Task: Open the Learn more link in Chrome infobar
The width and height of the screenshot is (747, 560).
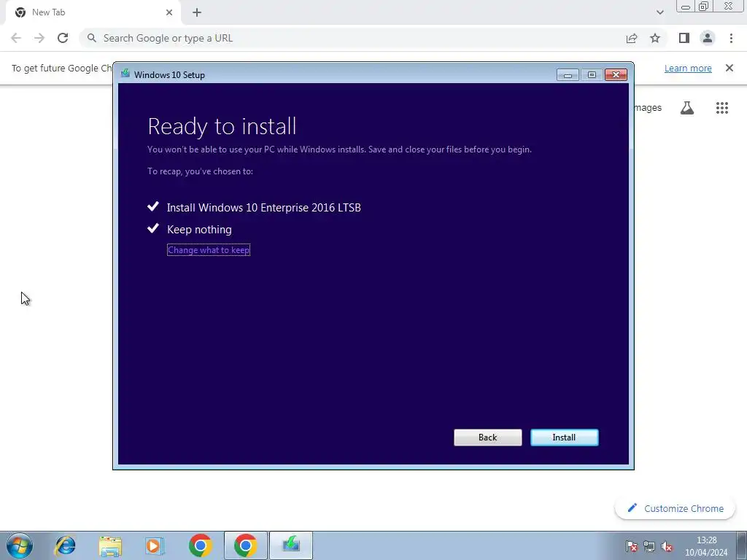Action: coord(688,68)
